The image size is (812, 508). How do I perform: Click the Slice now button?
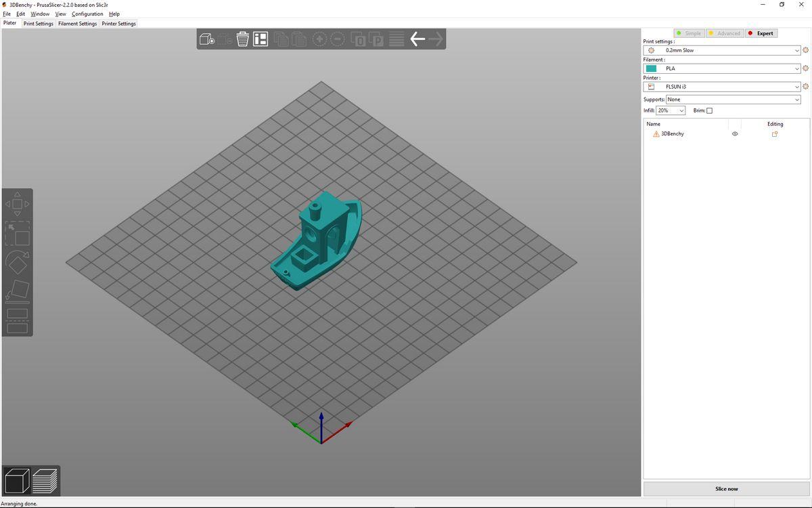click(726, 489)
